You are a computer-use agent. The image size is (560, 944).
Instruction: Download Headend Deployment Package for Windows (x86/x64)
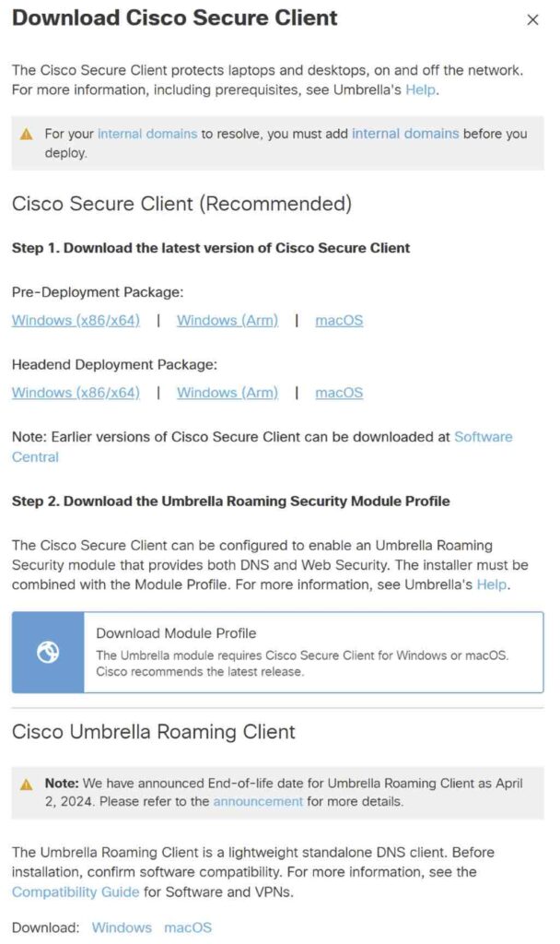coord(76,393)
